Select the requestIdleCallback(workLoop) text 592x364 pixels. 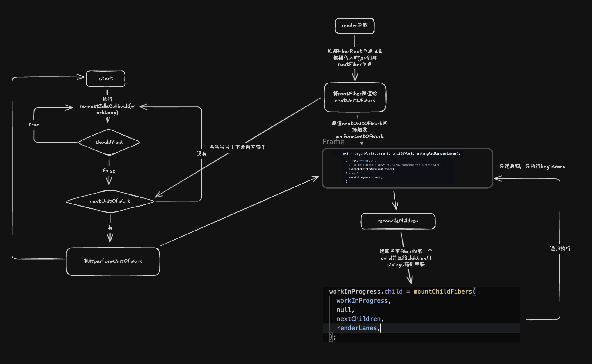107,106
